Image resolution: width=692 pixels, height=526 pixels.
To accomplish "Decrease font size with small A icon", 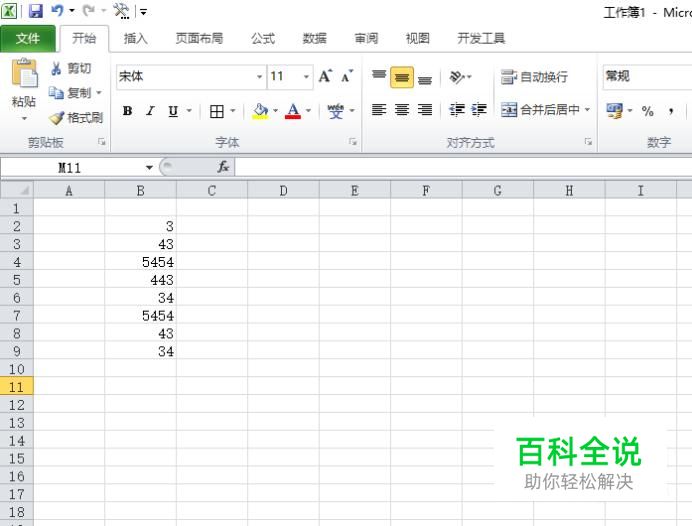I will (x=347, y=76).
